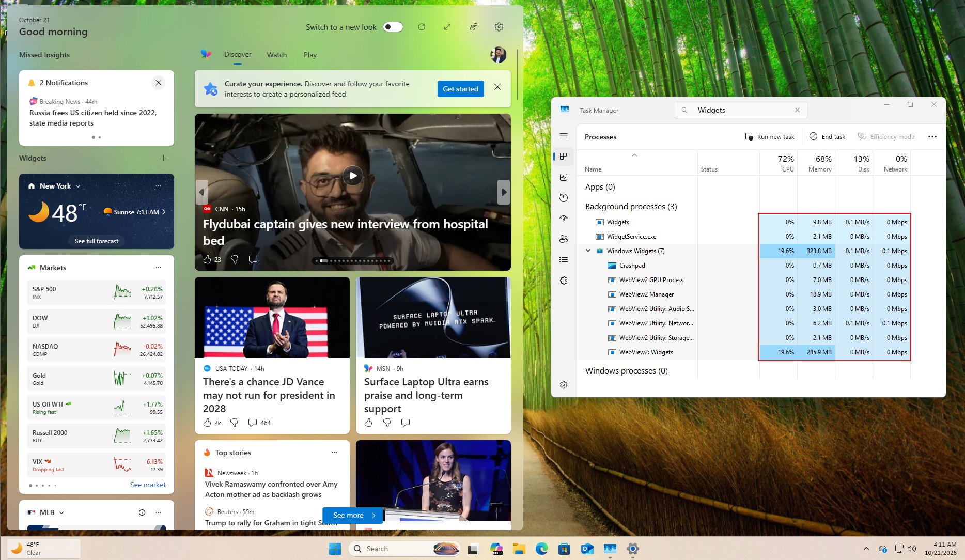The height and width of the screenshot is (560, 965).
Task: Click End task in Task Manager
Action: [827, 137]
